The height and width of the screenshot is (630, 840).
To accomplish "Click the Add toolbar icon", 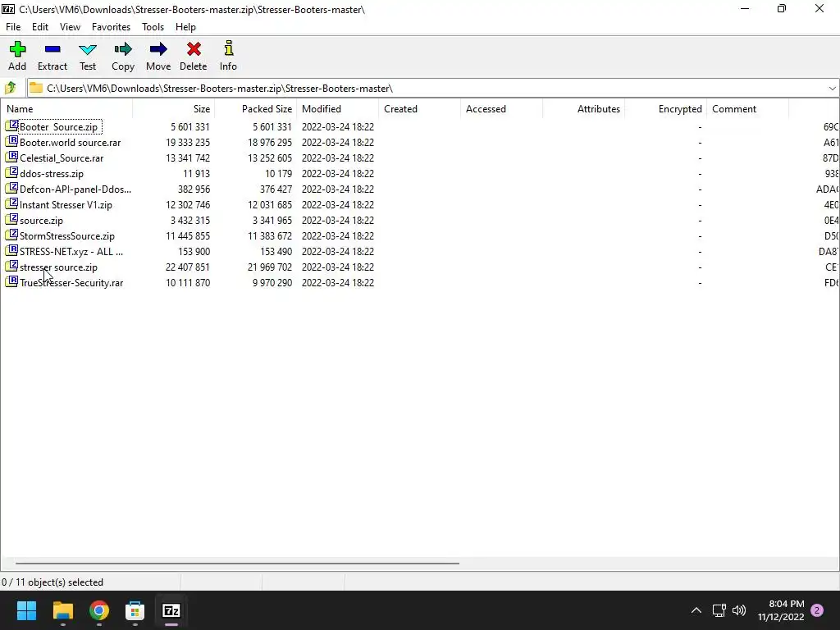I will pyautogui.click(x=17, y=50).
